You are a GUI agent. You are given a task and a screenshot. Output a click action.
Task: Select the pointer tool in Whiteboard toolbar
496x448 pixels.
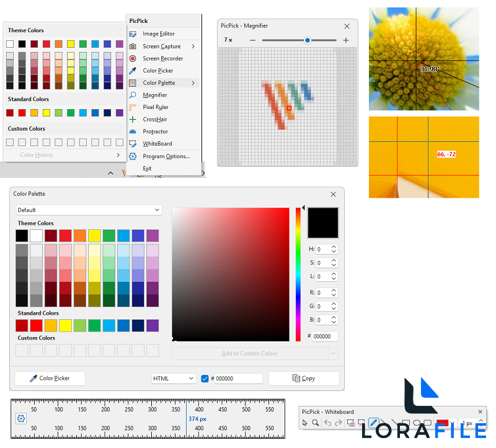pyautogui.click(x=304, y=423)
